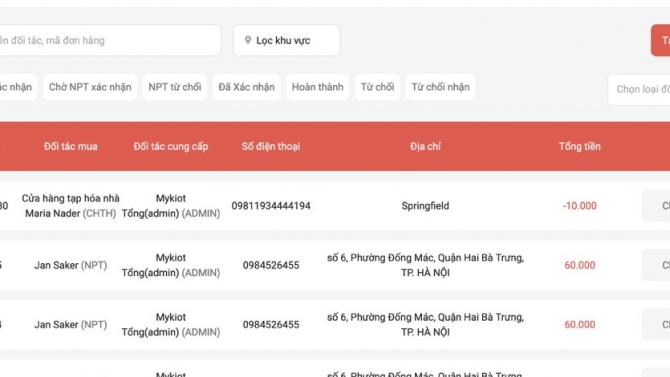Open the Từ chối nhận tab
The height and width of the screenshot is (377, 670).
(441, 87)
